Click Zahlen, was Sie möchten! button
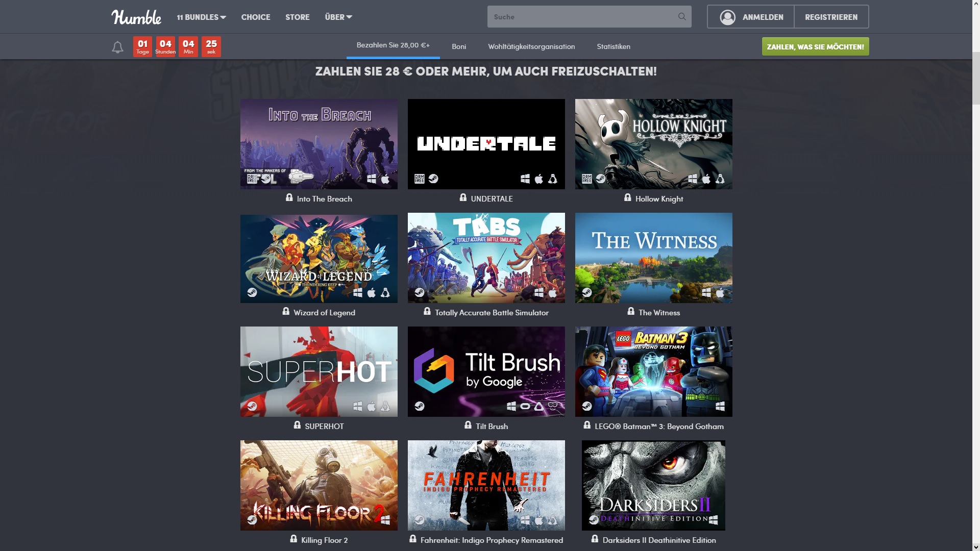This screenshot has width=980, height=551. tap(815, 46)
